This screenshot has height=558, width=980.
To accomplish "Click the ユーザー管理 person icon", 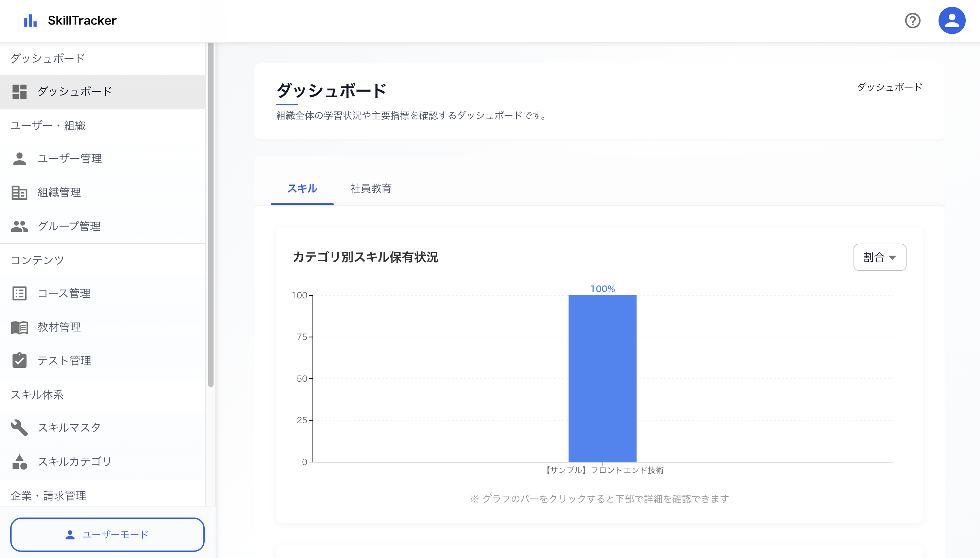I will [x=19, y=159].
